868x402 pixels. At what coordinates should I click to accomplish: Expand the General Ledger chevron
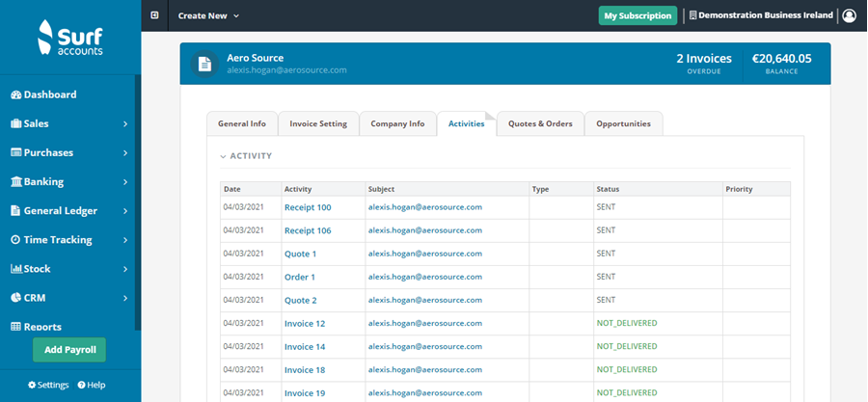point(125,211)
